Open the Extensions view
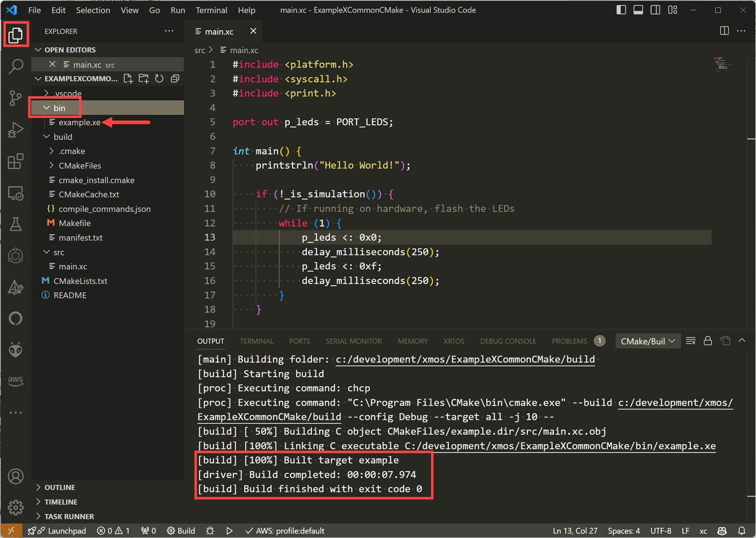 pyautogui.click(x=16, y=161)
